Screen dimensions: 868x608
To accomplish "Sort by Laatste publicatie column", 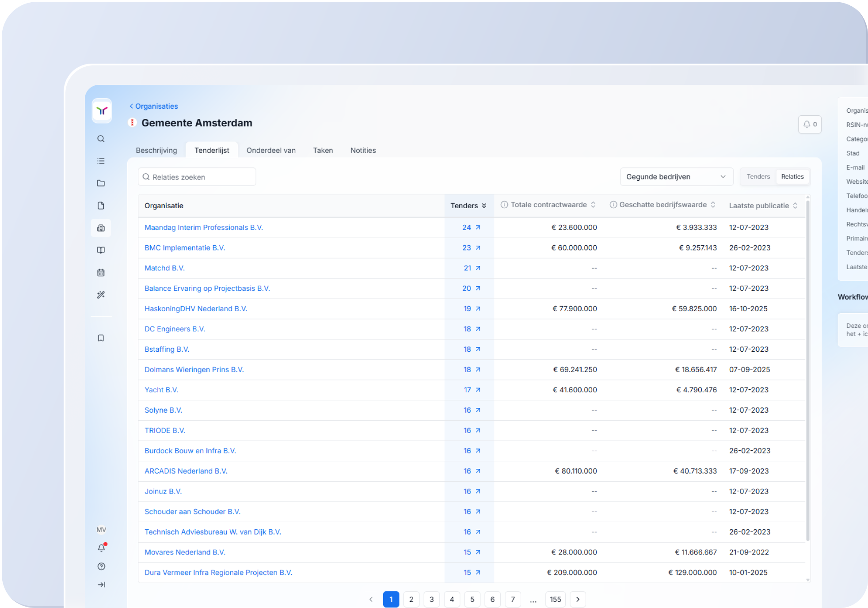I will pyautogui.click(x=795, y=205).
